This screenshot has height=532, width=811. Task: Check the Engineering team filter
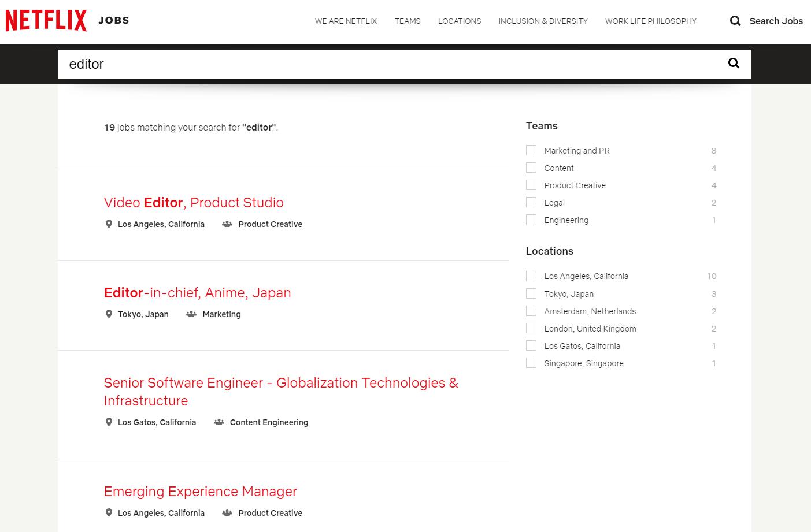tap(531, 220)
